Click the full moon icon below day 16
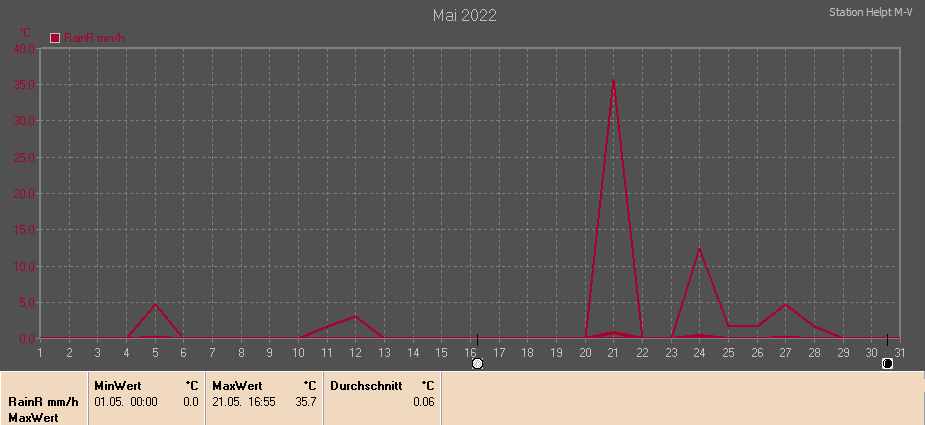The image size is (925, 425). [x=478, y=364]
